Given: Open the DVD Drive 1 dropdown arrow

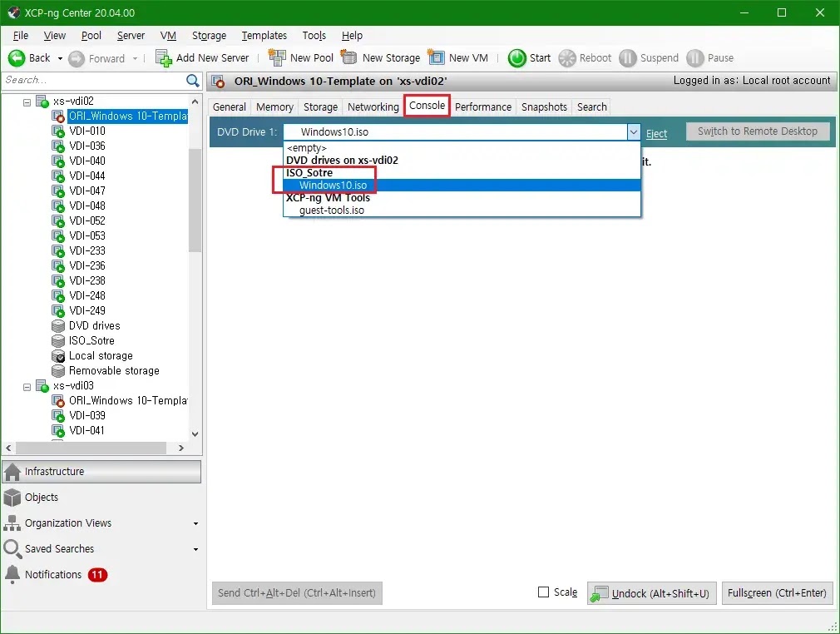Looking at the screenshot, I should click(x=633, y=131).
